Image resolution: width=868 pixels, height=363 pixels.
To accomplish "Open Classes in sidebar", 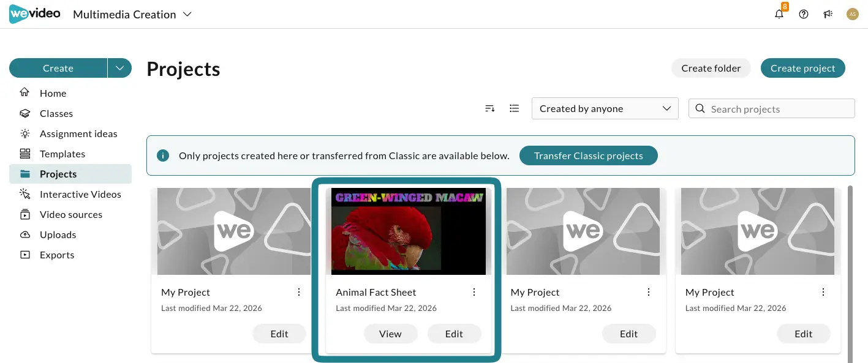I will [70, 113].
